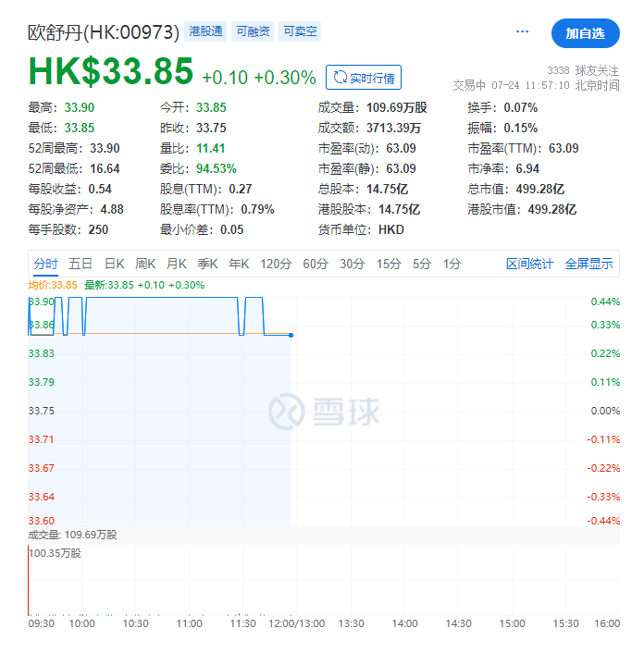
Task: Click the 均价:33.85 label above chart
Action: [x=53, y=285]
